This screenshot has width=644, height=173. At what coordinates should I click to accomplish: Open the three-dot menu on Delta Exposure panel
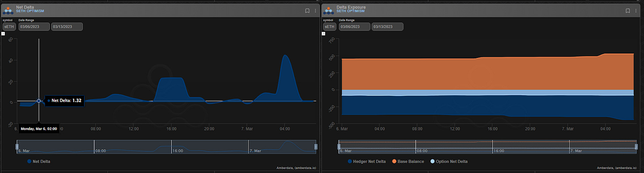click(636, 11)
